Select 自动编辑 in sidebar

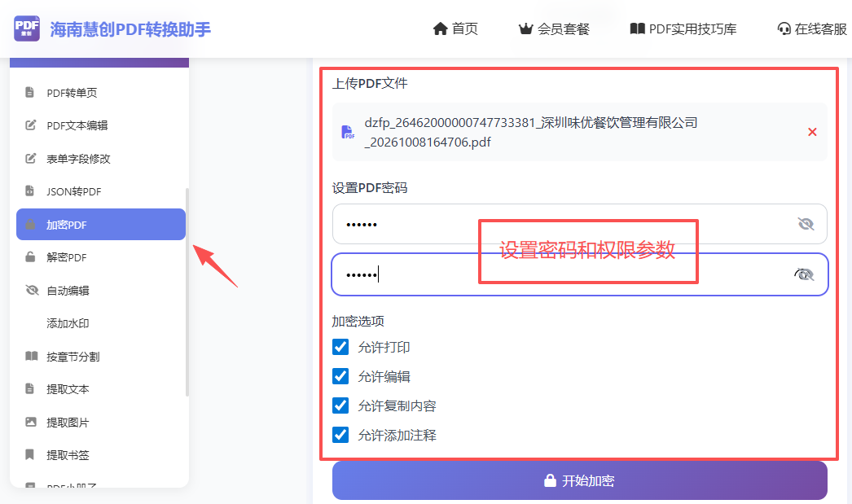tap(100, 291)
